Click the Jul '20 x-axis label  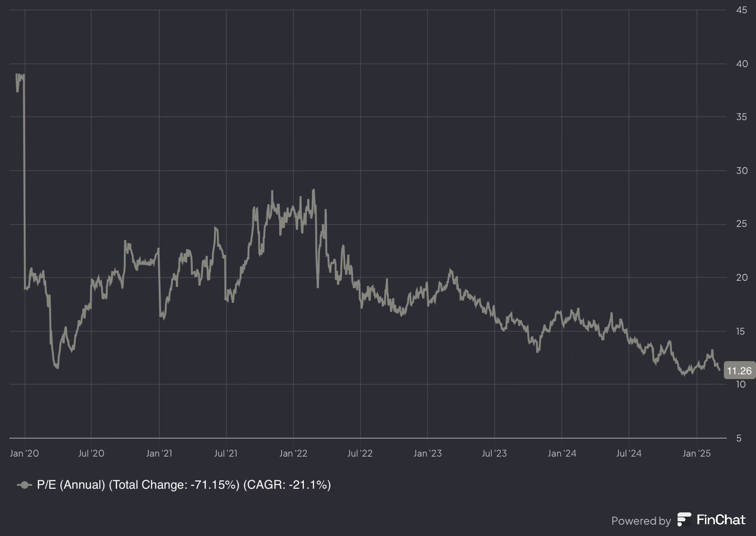click(91, 453)
